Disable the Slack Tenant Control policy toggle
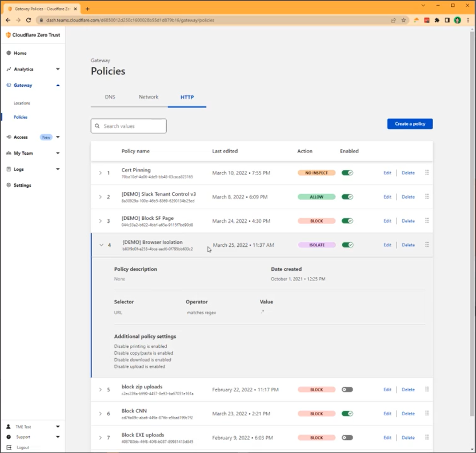The image size is (476, 453). click(347, 197)
